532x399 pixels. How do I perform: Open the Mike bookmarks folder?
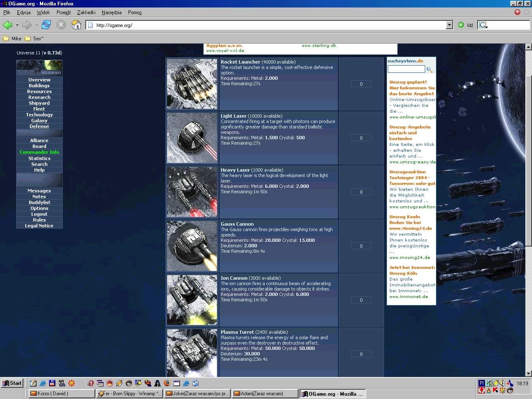[x=12, y=38]
